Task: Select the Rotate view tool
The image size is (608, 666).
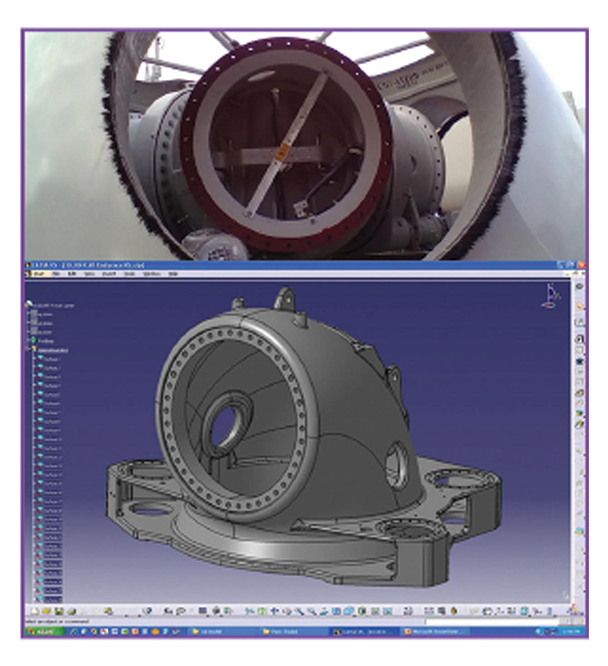Action: click(x=287, y=611)
